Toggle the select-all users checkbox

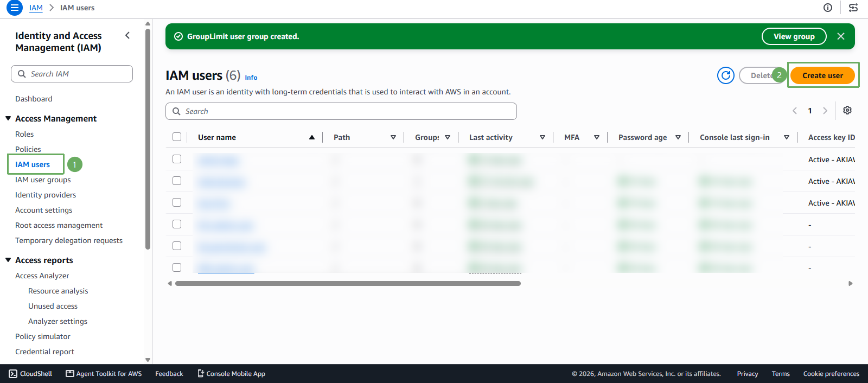(x=177, y=137)
